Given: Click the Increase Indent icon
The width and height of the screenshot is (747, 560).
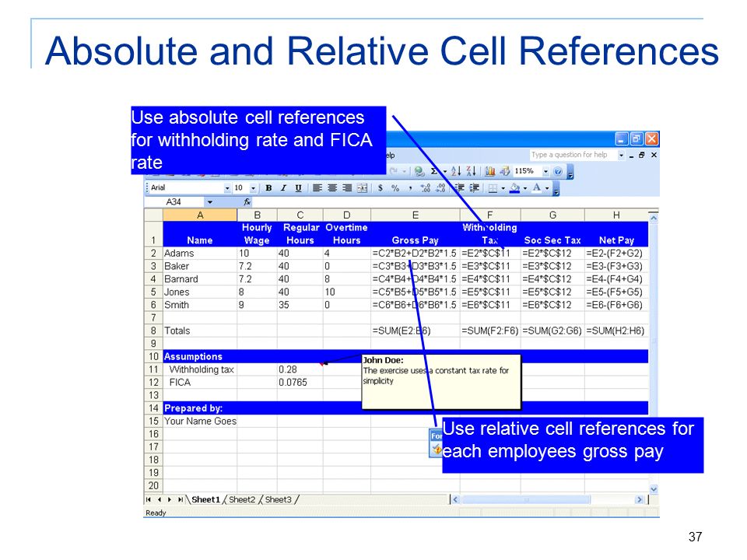Looking at the screenshot, I should [475, 188].
